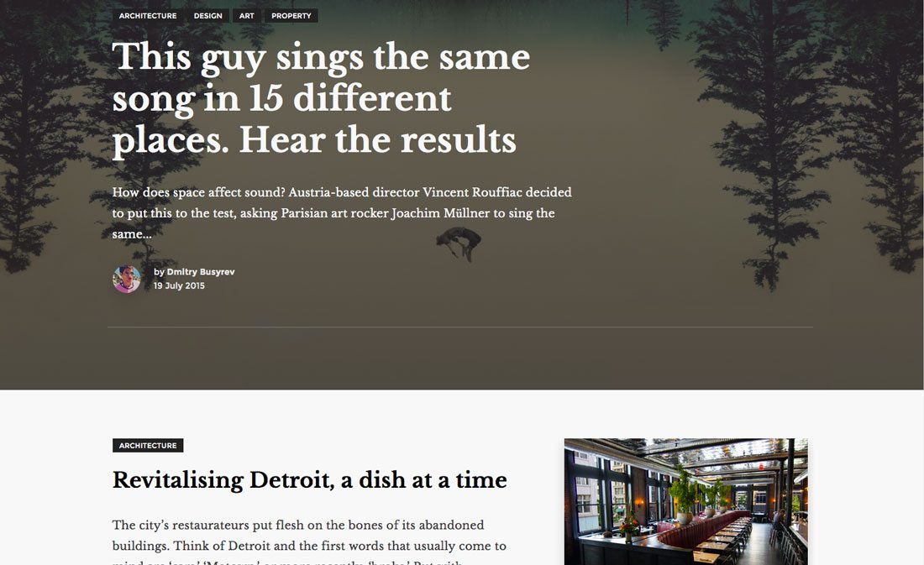Click the falling person silhouette in the hero image
924x565 pixels.
click(459, 244)
